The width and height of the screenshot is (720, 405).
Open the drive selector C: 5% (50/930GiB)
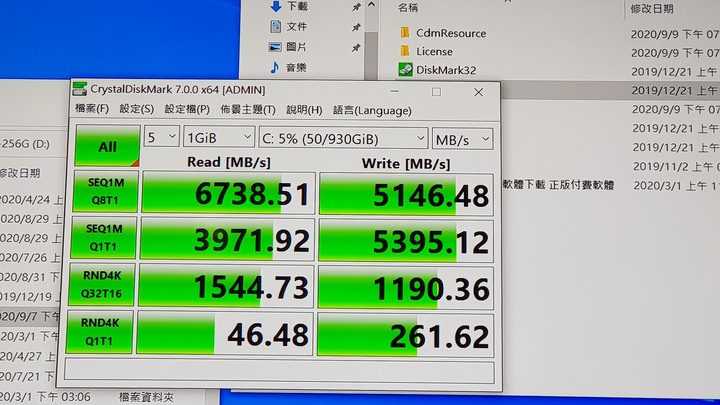point(343,138)
